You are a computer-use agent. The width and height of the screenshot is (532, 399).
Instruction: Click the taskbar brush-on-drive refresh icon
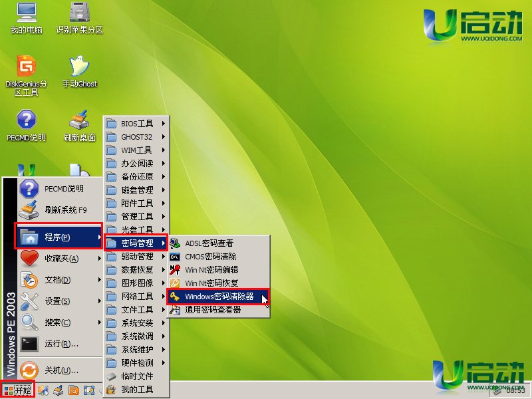tap(59, 390)
